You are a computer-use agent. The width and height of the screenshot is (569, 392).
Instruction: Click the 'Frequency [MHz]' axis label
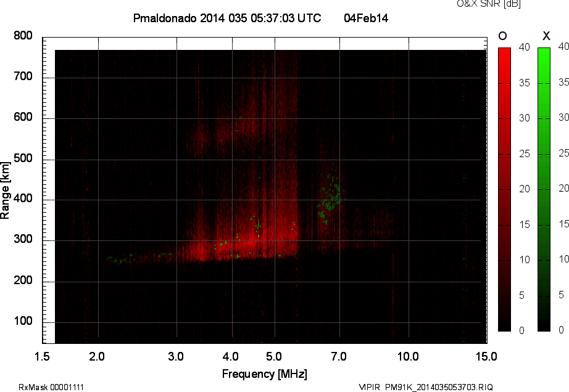(x=265, y=374)
